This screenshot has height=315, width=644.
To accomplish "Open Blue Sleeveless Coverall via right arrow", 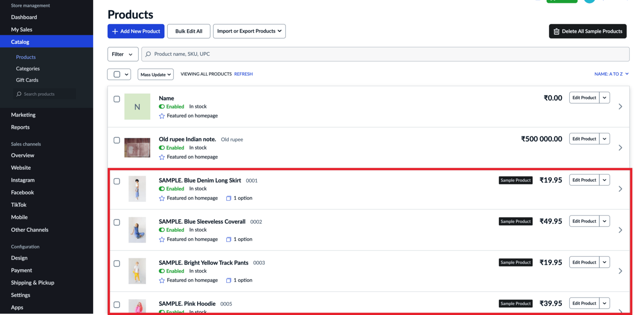I will 620,230.
